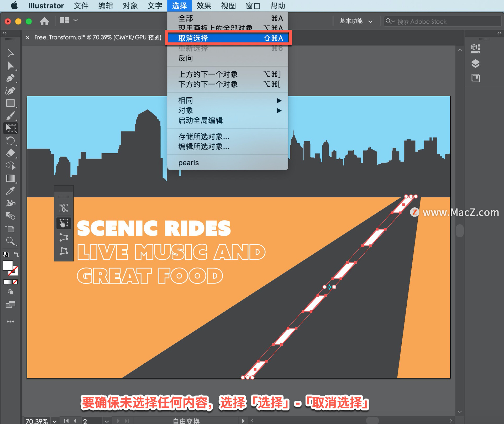Choose 编辑所选对象...
Screen dimensions: 504x424
228,146
